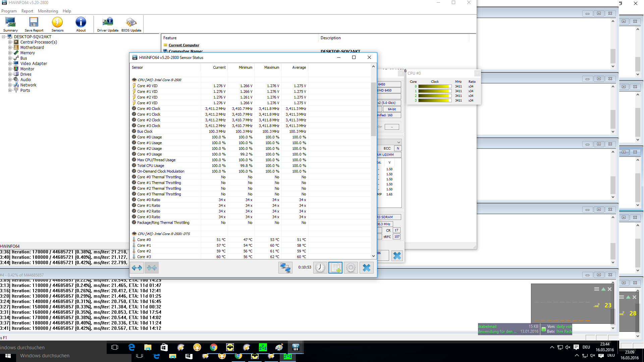Screen dimensions: 644x362
Task: Click the remote network computers icon
Action: coord(285,267)
